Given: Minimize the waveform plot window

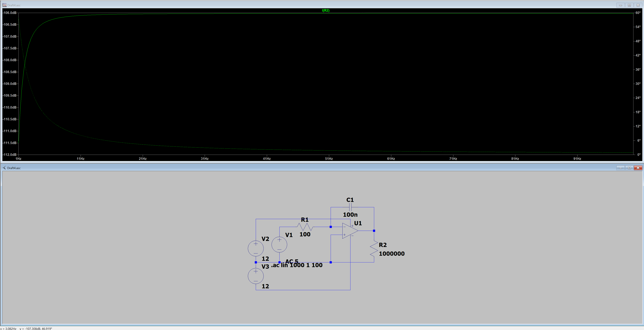Looking at the screenshot, I should pyautogui.click(x=620, y=5).
